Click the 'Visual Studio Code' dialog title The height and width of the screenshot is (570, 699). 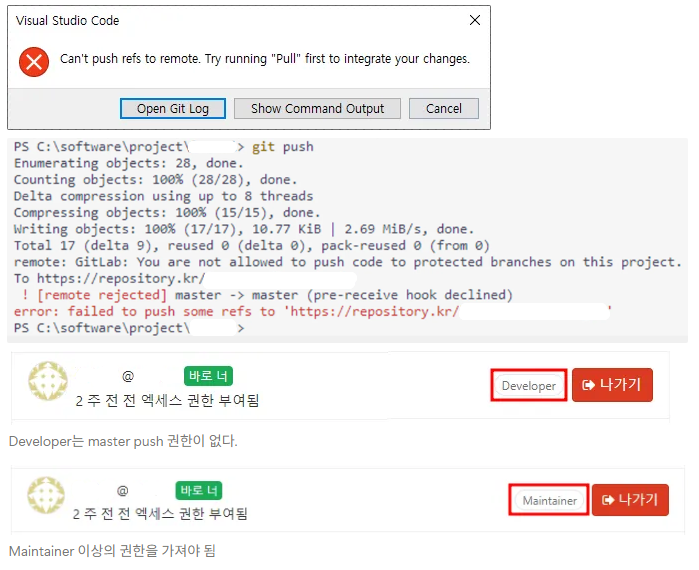click(x=67, y=21)
